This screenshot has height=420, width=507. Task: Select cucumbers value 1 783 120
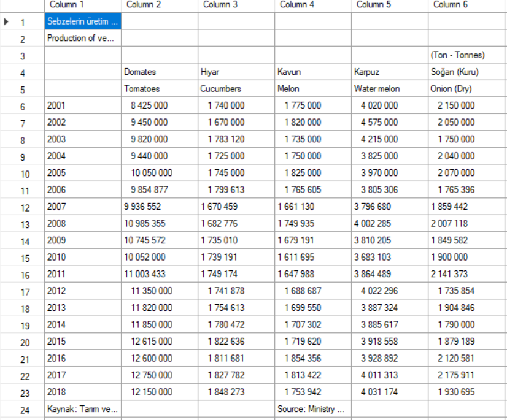point(236,139)
